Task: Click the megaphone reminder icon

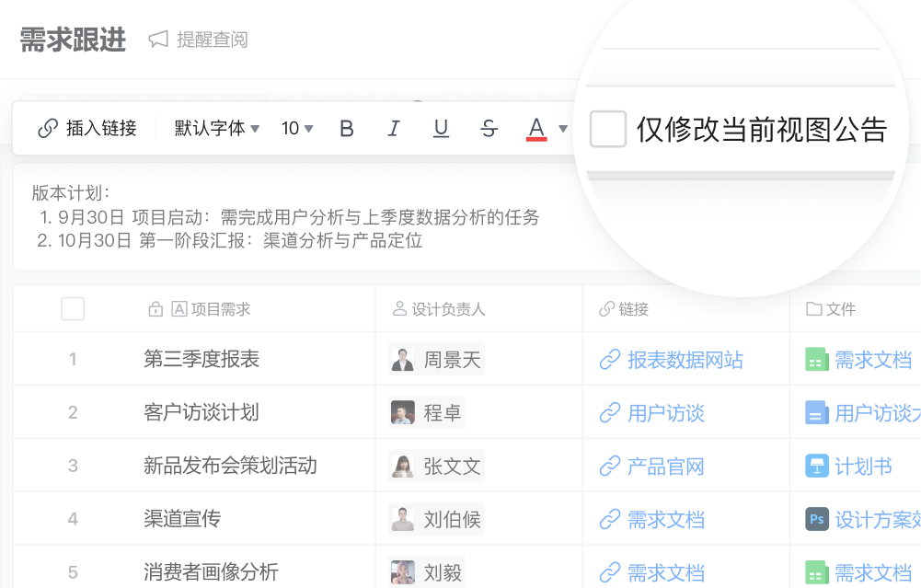Action: click(158, 40)
